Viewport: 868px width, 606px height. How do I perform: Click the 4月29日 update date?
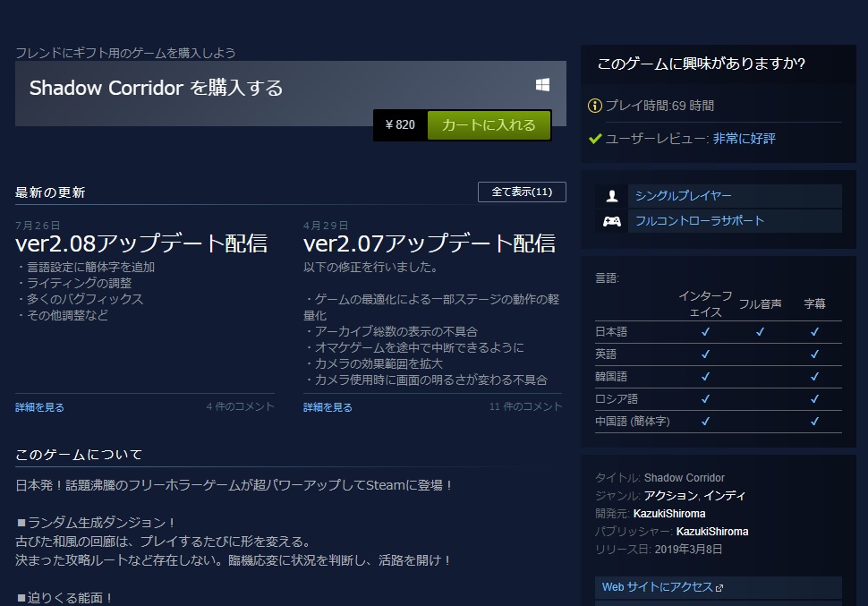pos(326,226)
